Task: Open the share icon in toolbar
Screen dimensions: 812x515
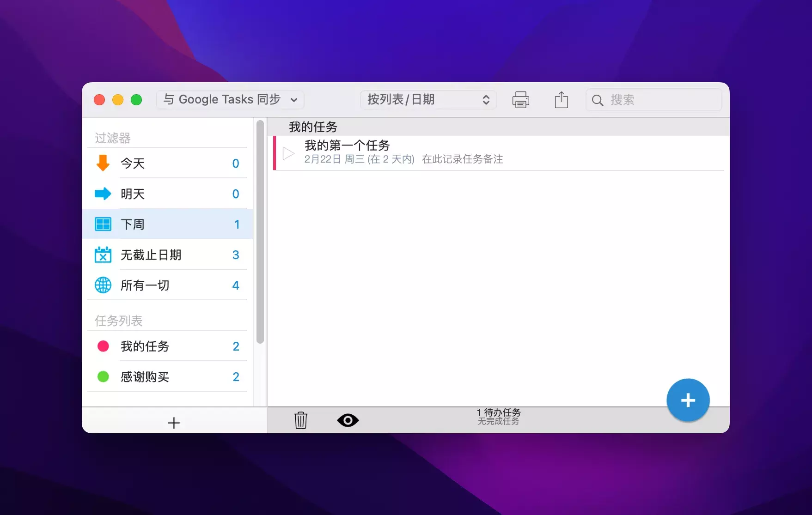Action: [561, 100]
